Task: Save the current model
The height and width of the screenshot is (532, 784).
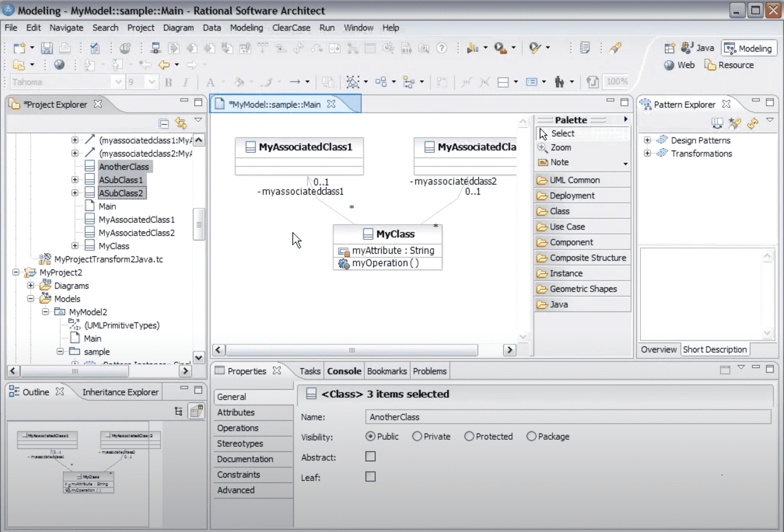Action: coord(47,48)
